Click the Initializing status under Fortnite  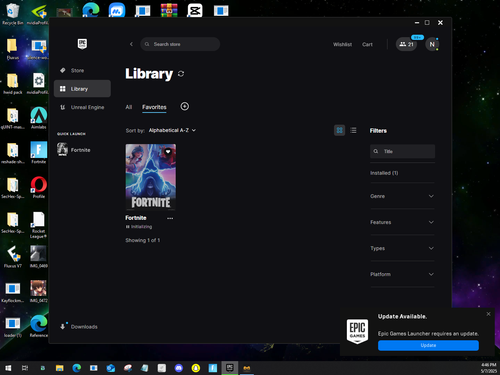[139, 227]
